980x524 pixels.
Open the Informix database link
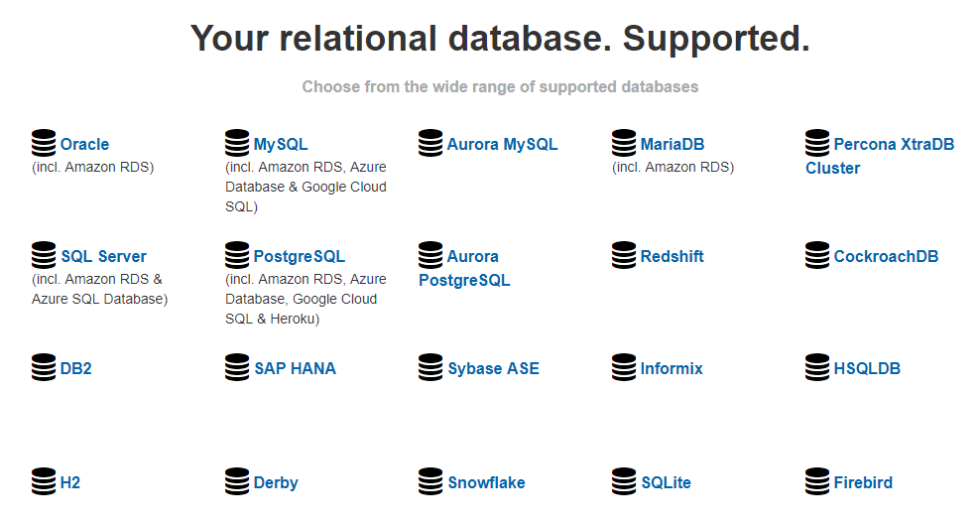click(x=672, y=369)
